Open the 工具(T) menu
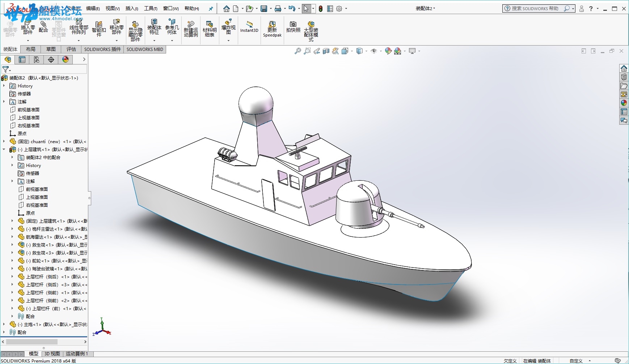The width and height of the screenshot is (629, 364). tap(151, 9)
